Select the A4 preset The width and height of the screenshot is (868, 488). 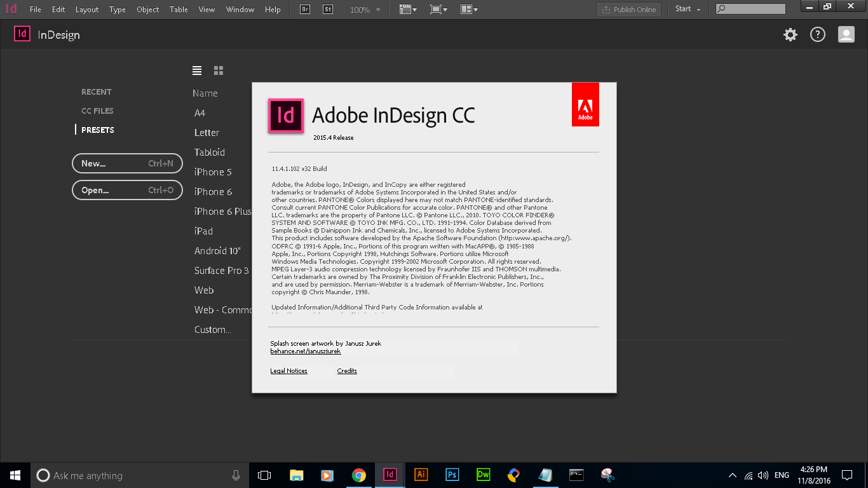click(x=200, y=113)
